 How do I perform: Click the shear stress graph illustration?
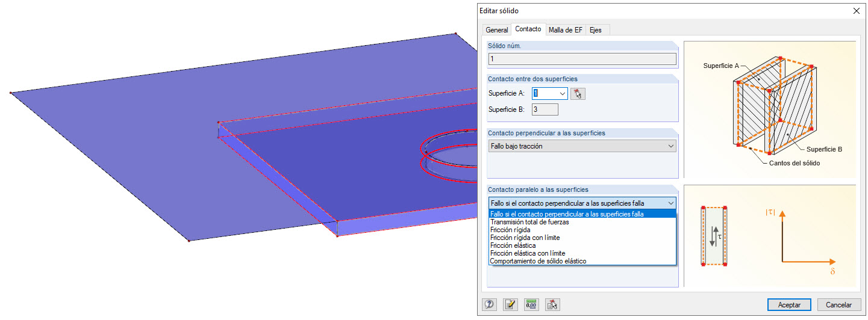(770, 236)
